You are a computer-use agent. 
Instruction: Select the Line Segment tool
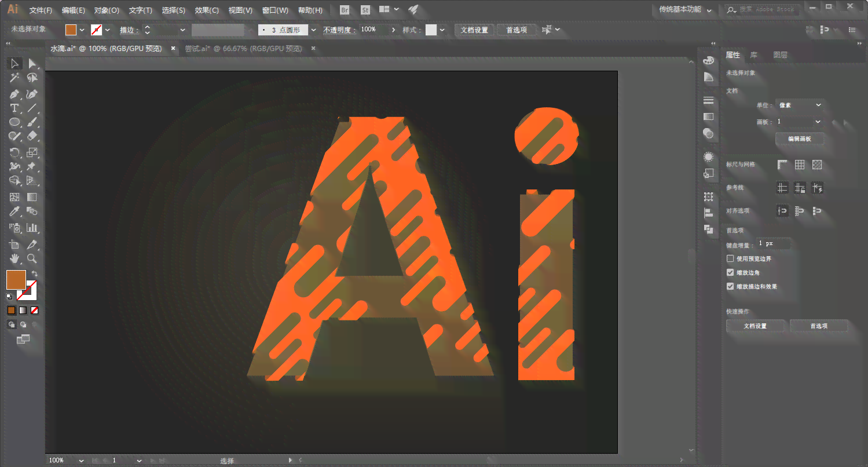tap(32, 108)
